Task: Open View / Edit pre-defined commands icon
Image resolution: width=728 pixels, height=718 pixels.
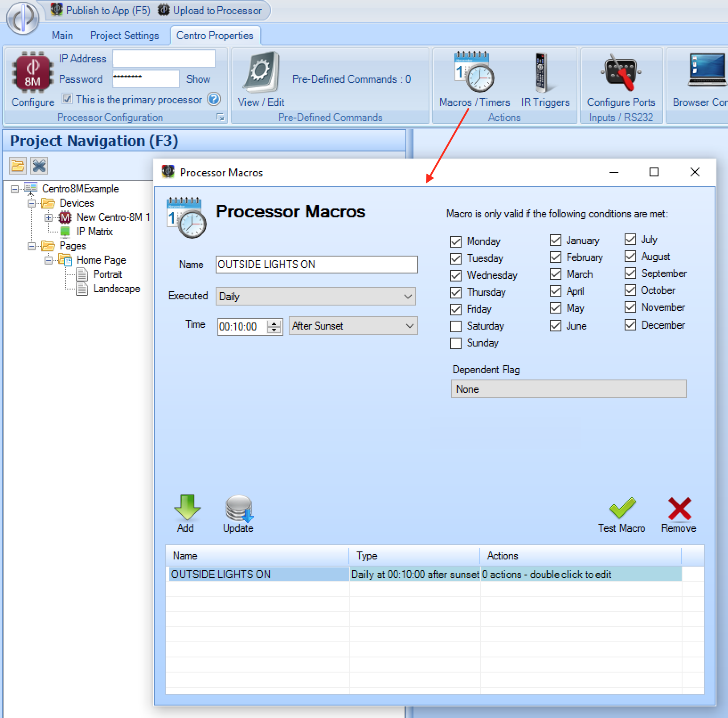Action: pos(262,71)
